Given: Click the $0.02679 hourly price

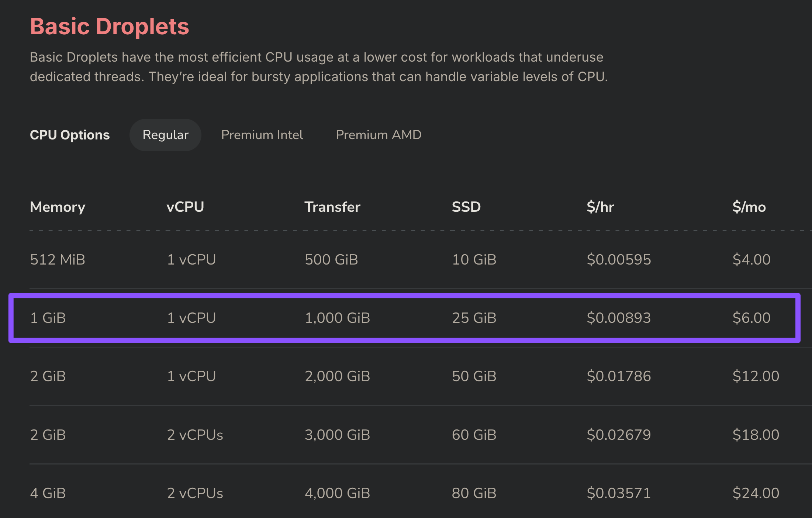Looking at the screenshot, I should 619,435.
